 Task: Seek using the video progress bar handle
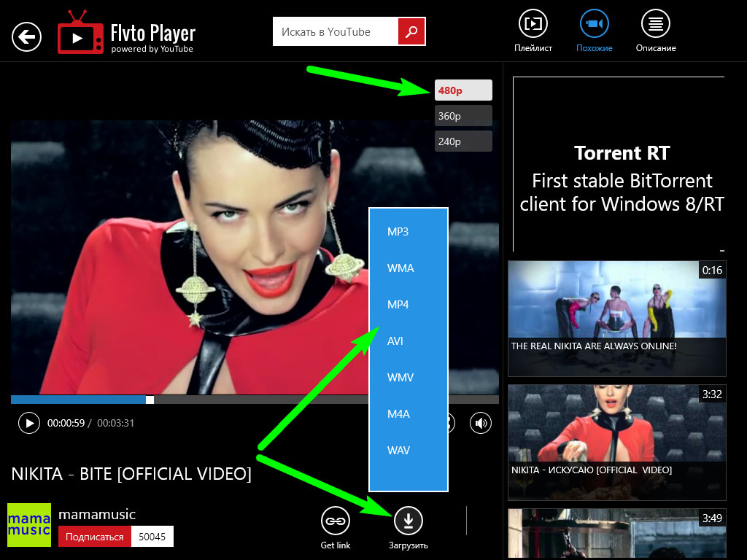coord(150,400)
